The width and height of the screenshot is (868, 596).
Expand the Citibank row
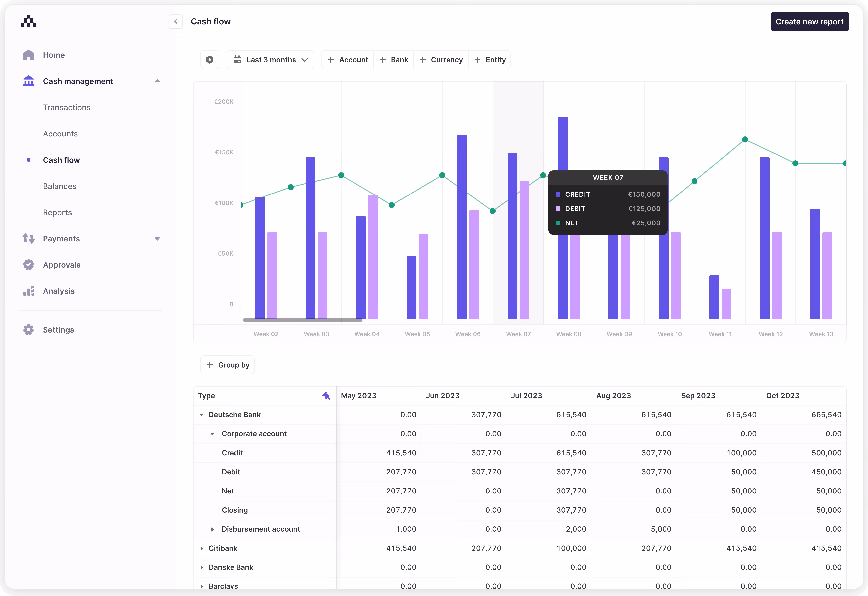coord(202,549)
